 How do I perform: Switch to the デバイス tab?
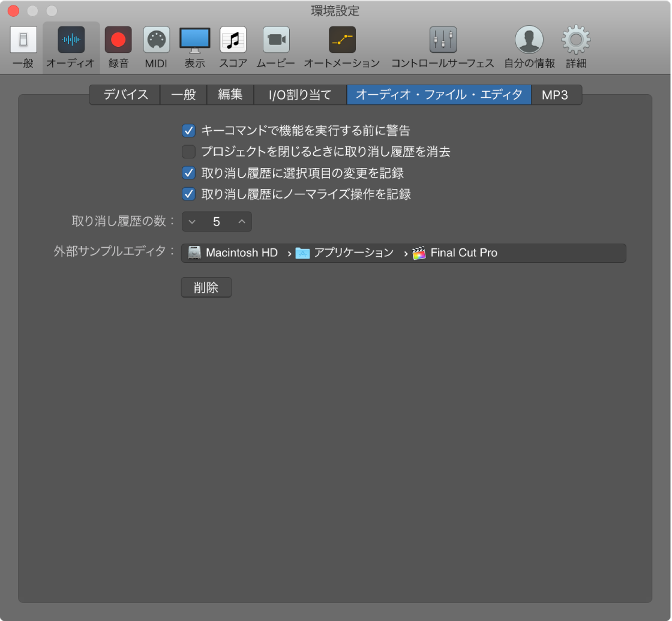click(125, 95)
